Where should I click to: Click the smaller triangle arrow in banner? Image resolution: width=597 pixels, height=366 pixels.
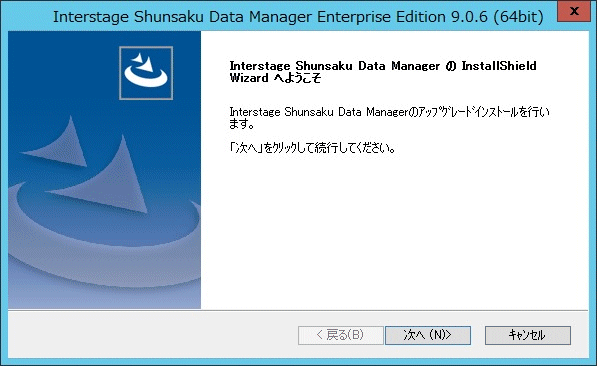click(61, 143)
